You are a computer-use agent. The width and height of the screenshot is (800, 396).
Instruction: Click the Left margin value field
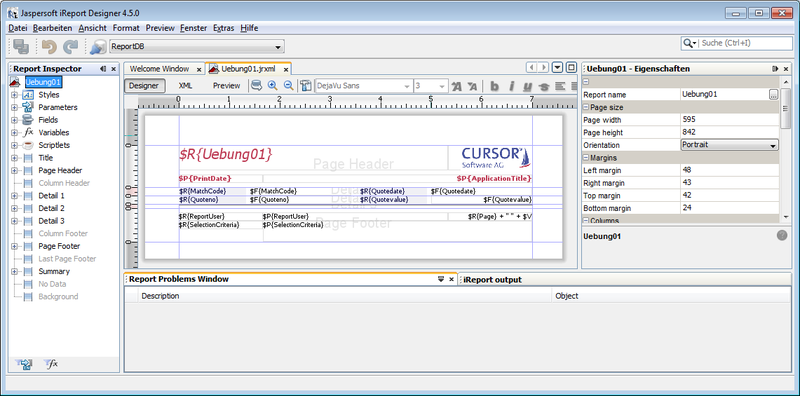(x=730, y=170)
